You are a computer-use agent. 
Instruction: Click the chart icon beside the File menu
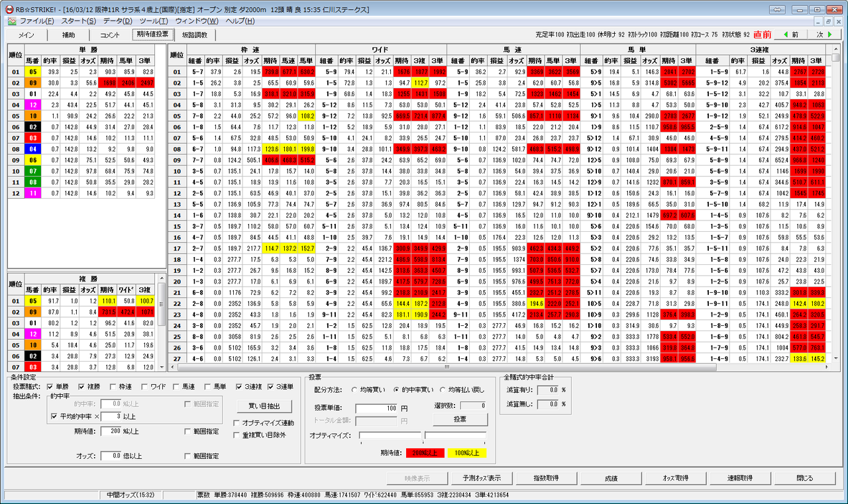coord(12,21)
